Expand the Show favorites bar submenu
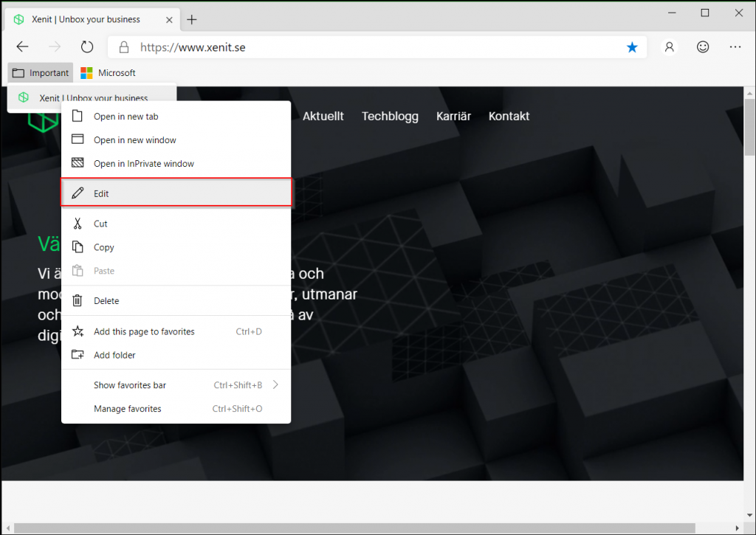The height and width of the screenshot is (535, 756). pyautogui.click(x=130, y=384)
